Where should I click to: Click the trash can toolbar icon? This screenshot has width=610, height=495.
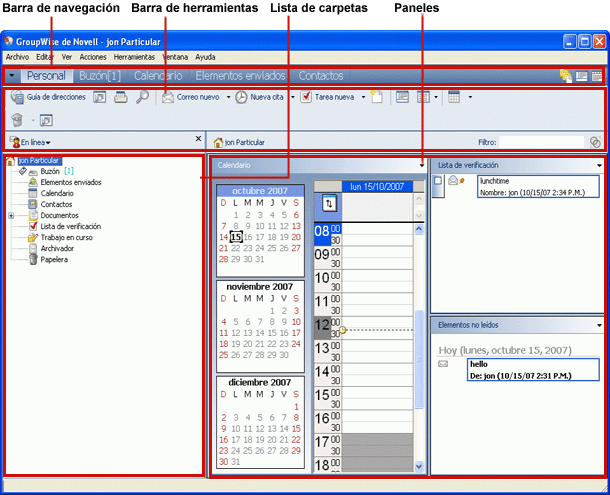pos(17,120)
